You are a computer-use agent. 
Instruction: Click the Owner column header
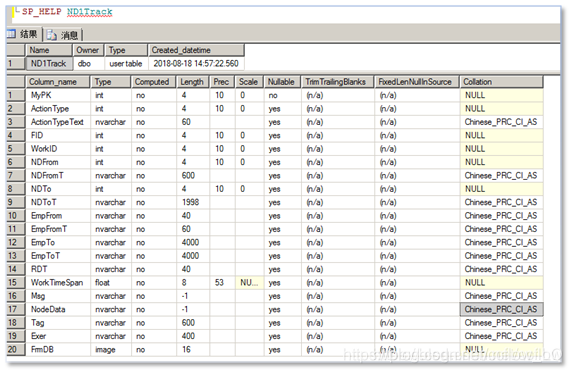88,50
